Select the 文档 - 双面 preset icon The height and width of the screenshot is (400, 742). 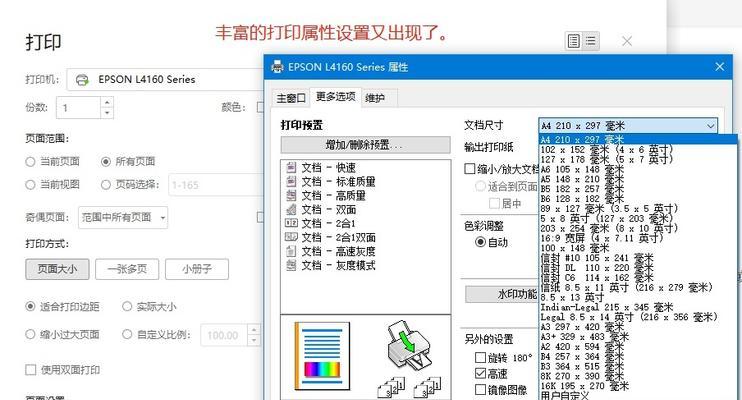292,209
